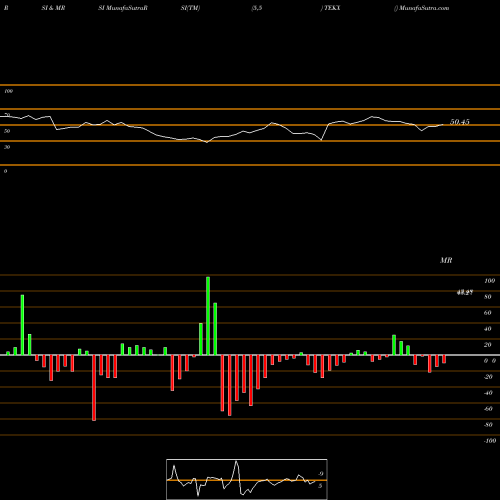
Task: Click the 0 label on RSI axis
Action: [5, 171]
